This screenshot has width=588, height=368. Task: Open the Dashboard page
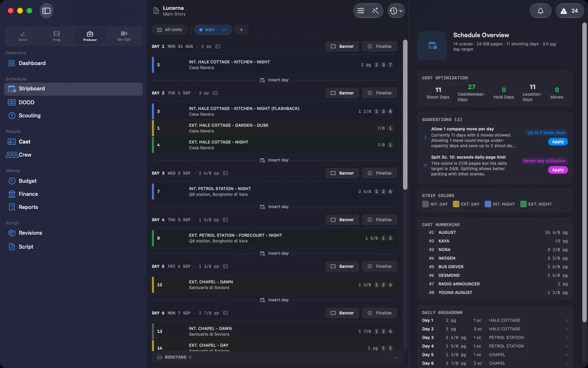coord(73,63)
